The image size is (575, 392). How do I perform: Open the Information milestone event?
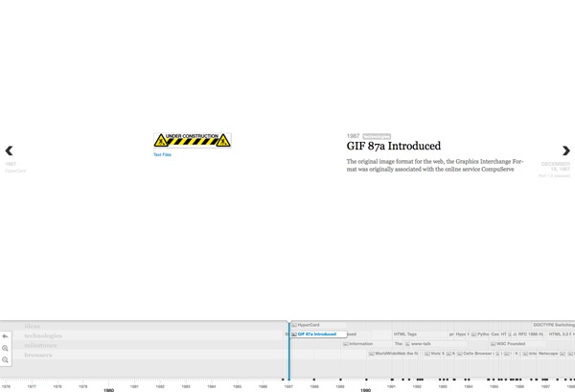(x=357, y=344)
